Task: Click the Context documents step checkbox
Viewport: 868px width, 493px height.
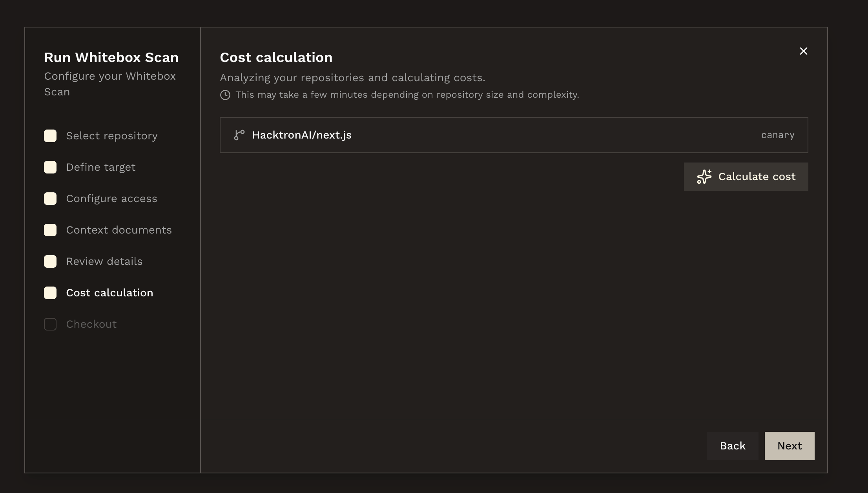Action: [x=50, y=230]
